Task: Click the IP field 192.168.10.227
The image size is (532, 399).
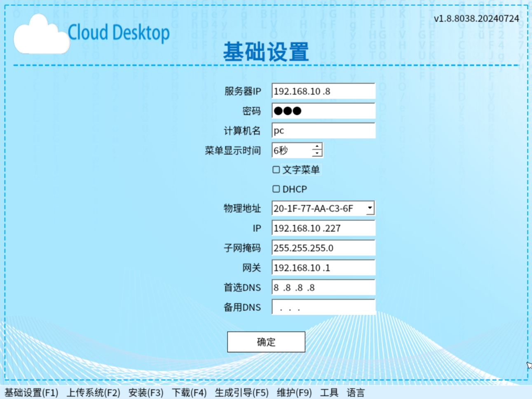Action: [x=323, y=228]
